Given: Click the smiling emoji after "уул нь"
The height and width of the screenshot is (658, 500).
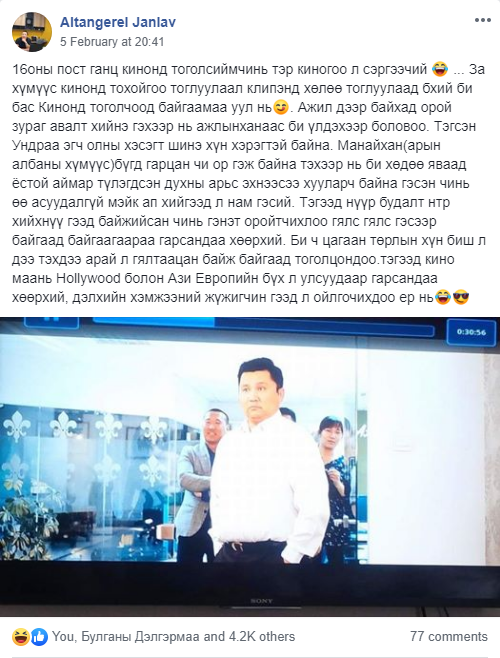Looking at the screenshot, I should point(281,107).
